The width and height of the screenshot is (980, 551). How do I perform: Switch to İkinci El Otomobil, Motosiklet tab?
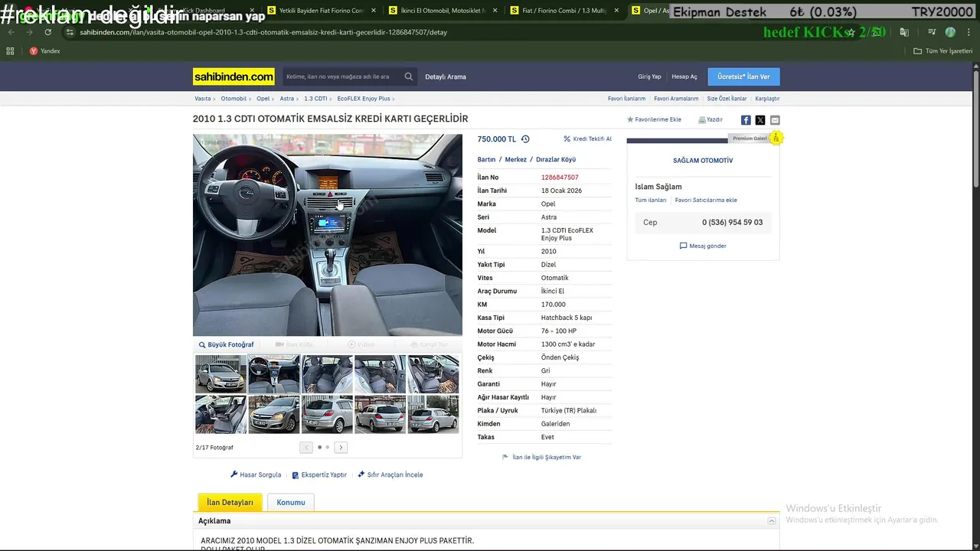443,11
